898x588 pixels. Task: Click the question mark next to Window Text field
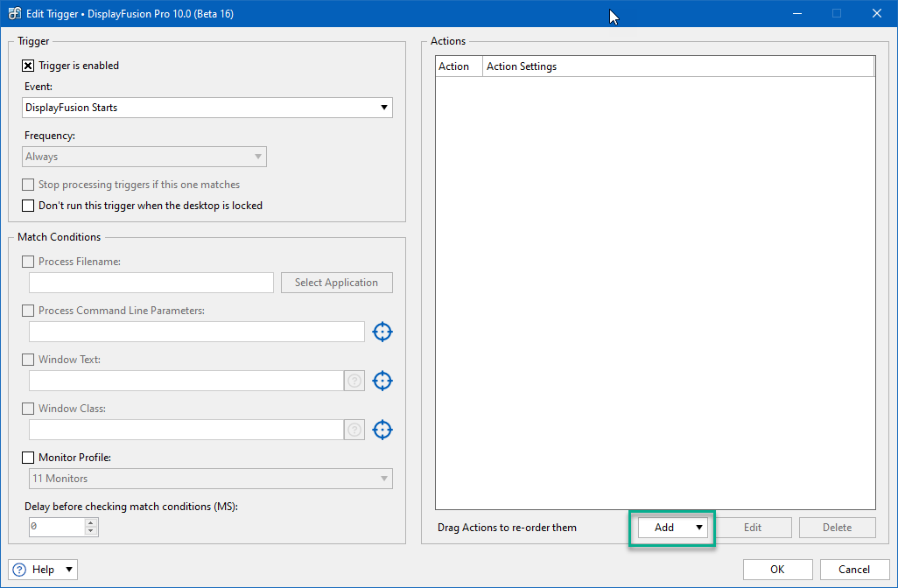pos(354,381)
